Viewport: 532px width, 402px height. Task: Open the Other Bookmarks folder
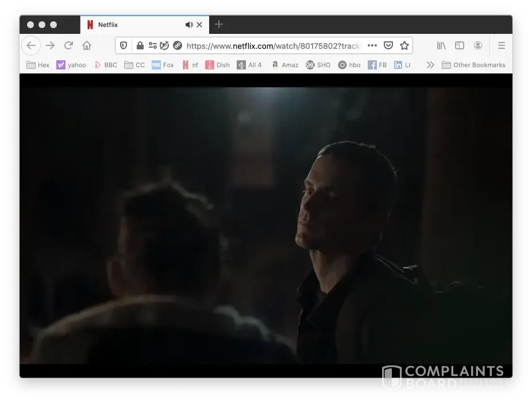point(473,65)
